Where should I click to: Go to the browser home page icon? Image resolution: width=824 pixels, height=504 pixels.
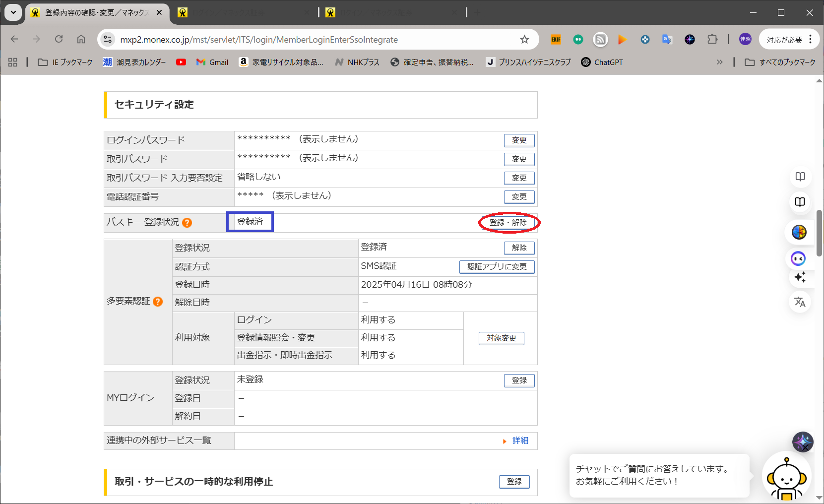81,40
